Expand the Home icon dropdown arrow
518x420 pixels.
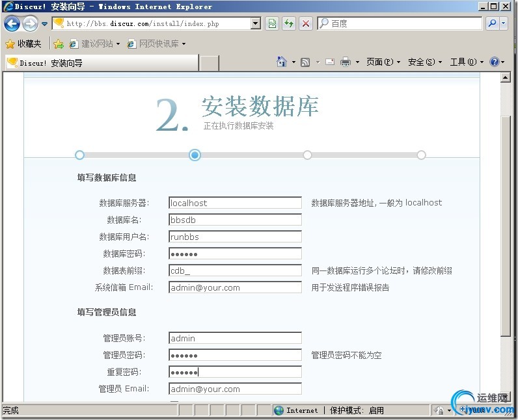(293, 62)
